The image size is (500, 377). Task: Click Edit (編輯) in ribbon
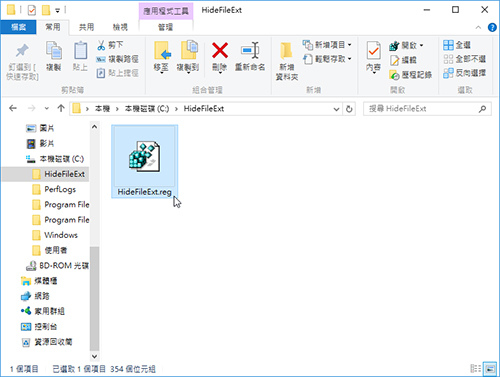coord(403,60)
